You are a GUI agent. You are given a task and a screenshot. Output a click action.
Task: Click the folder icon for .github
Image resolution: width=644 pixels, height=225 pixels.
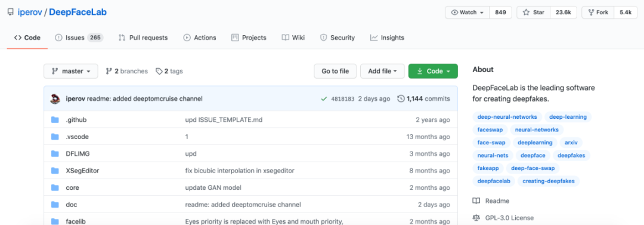(55, 120)
